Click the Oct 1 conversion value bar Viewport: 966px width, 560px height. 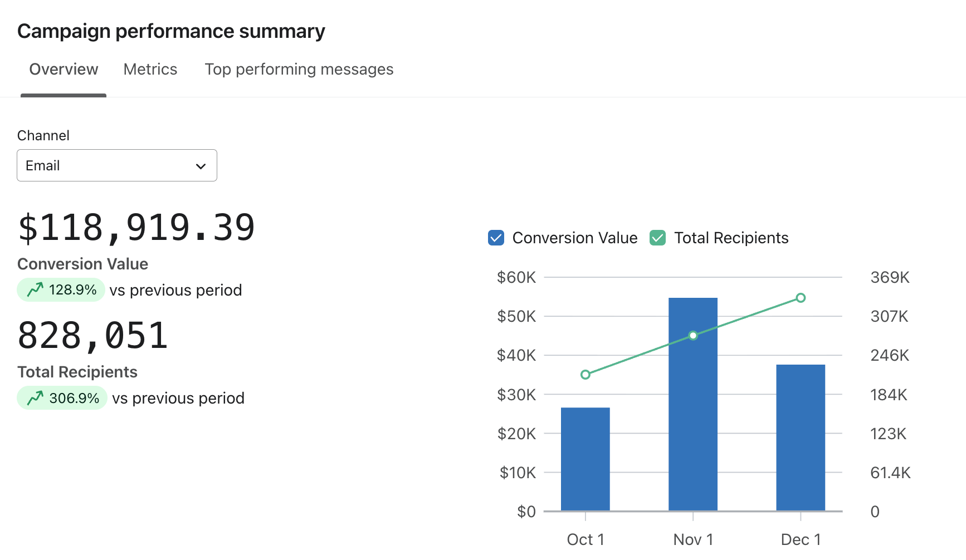(x=585, y=459)
